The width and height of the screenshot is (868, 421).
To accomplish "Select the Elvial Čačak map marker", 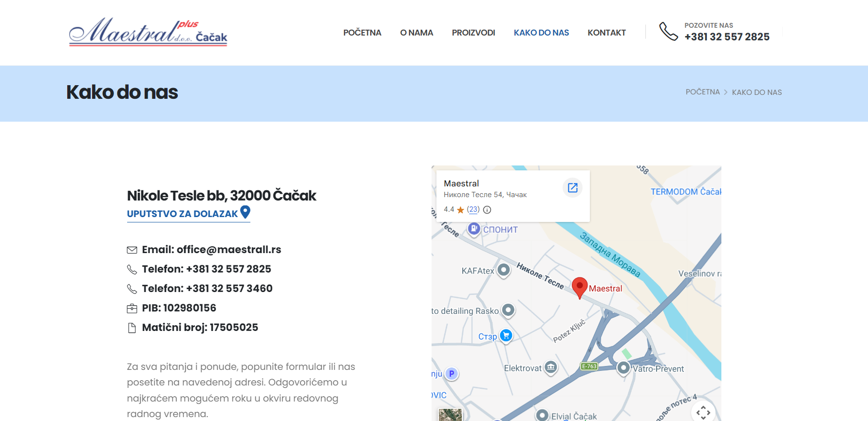I will pyautogui.click(x=542, y=415).
